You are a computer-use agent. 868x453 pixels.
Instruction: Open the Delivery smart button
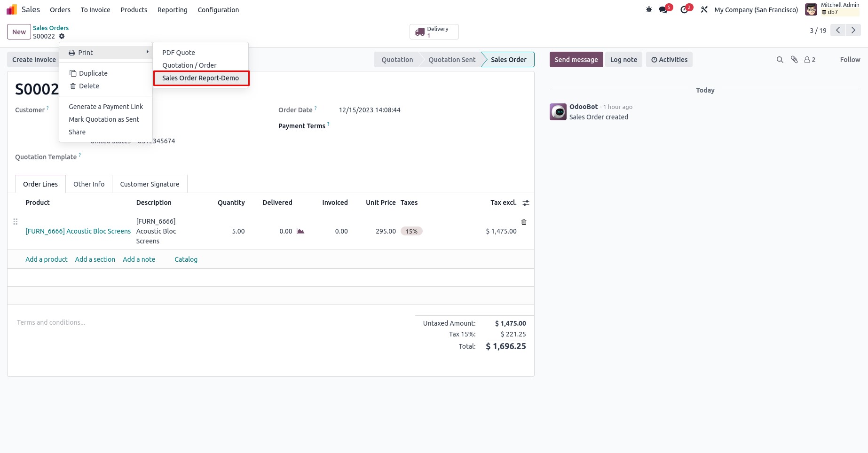point(434,32)
